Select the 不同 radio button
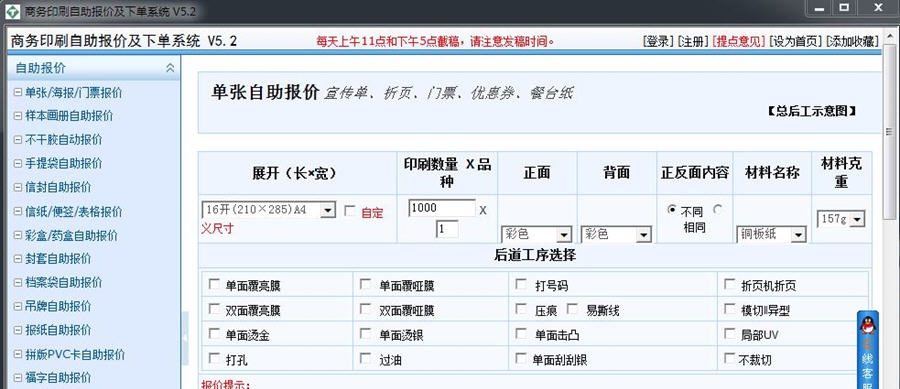The width and height of the screenshot is (900, 389). point(672,210)
